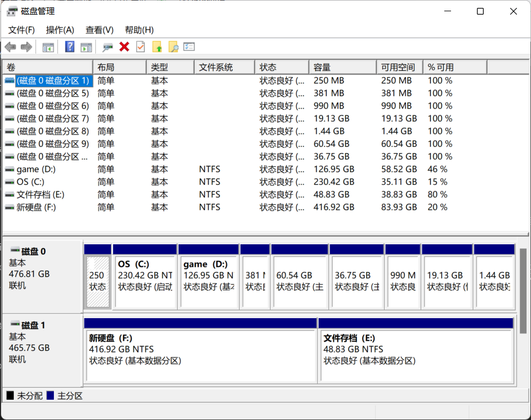531x420 pixels.
Task: Click the Forward arrow toolbar icon
Action: tap(26, 47)
